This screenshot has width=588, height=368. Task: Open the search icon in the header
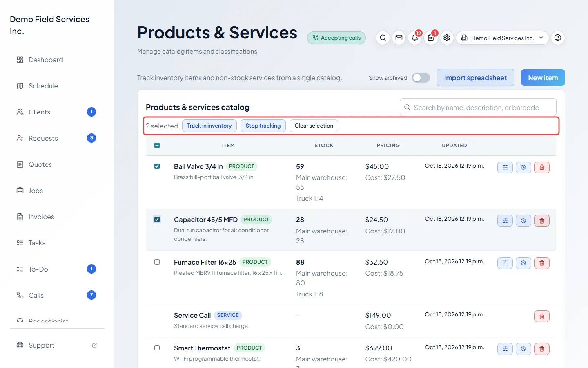coord(383,38)
